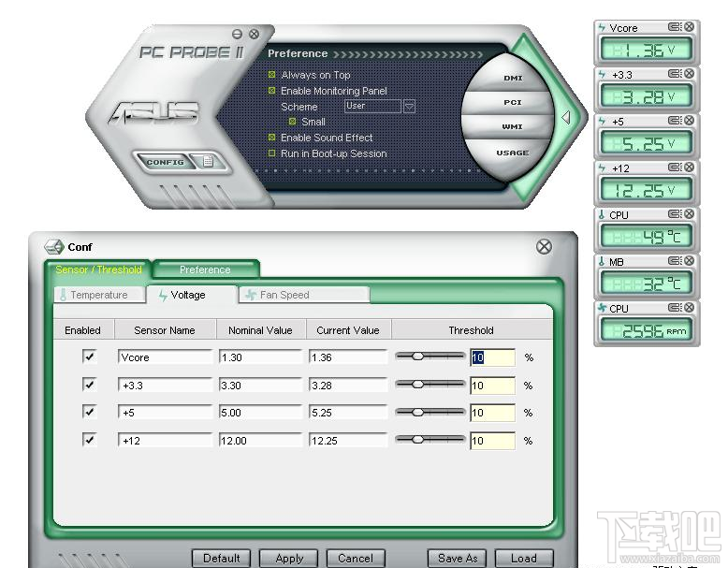Click the Cancel button

point(356,559)
